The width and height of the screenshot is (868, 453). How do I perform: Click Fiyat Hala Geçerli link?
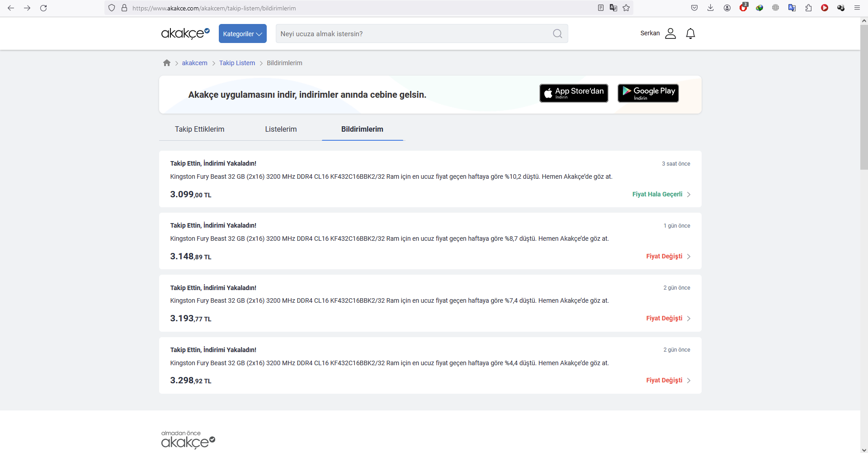657,194
